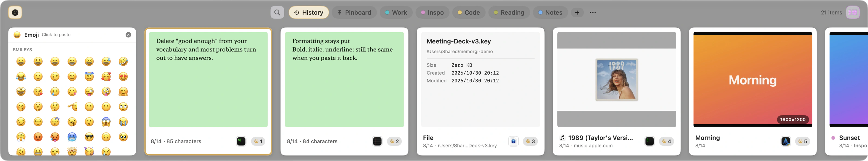Paste the thinking face emoji
Image resolution: width=868 pixels, height=161 pixels.
(x=55, y=107)
